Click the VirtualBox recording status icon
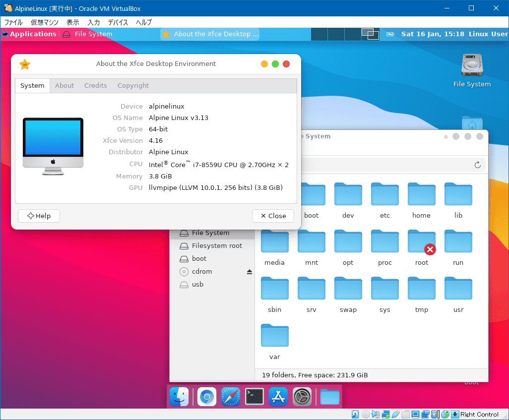The width and height of the screenshot is (509, 420). tap(425, 414)
